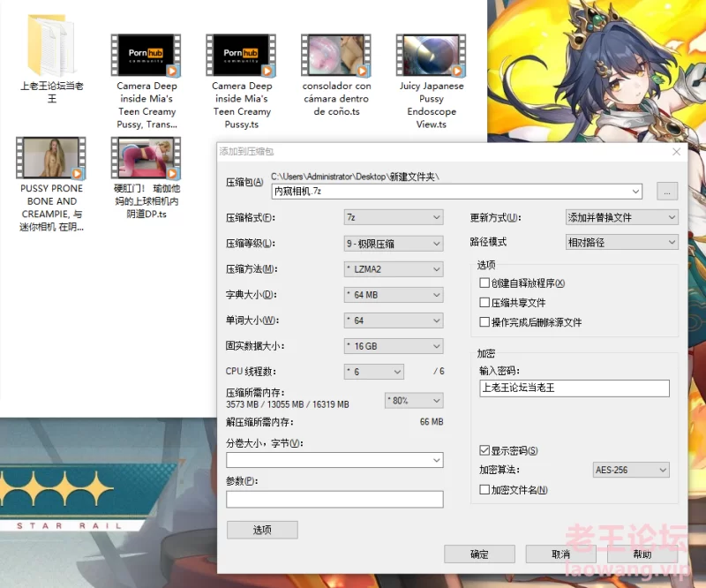
Task: Open the 压缩等级 dropdown showing 极限压缩
Action: (394, 244)
